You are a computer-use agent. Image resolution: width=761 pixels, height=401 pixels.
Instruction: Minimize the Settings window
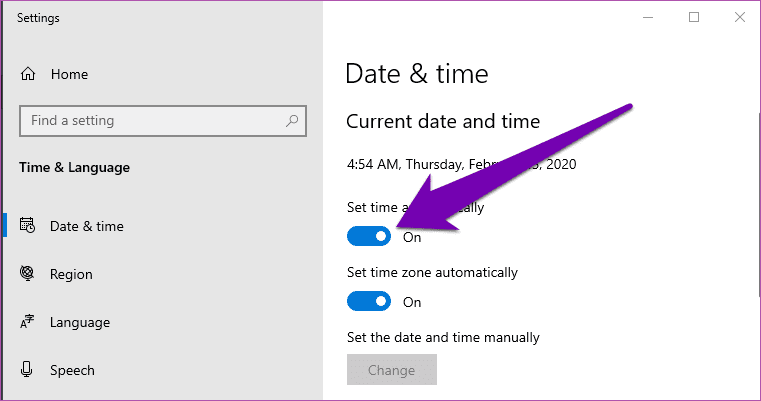(x=648, y=17)
